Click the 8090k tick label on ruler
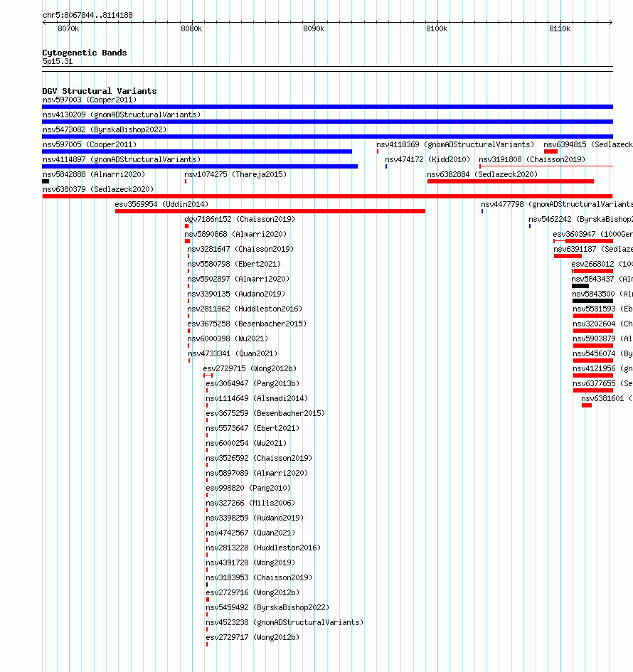 (x=314, y=28)
